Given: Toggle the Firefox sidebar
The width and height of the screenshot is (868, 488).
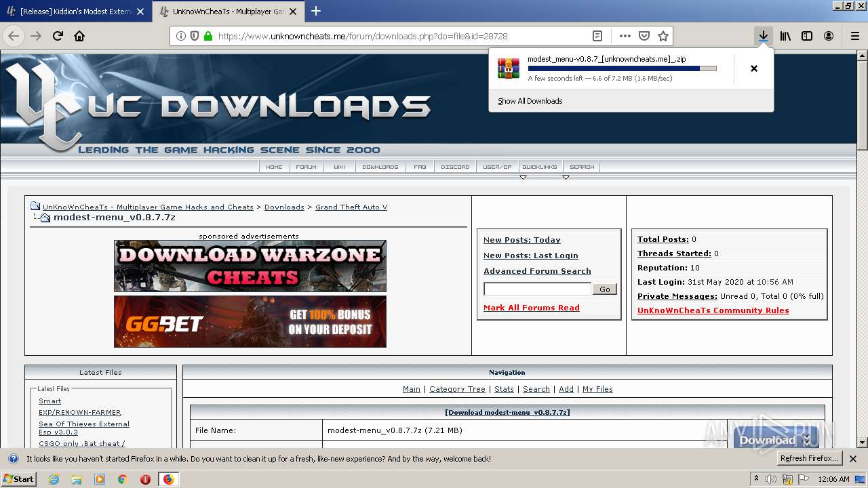Looking at the screenshot, I should coord(807,36).
